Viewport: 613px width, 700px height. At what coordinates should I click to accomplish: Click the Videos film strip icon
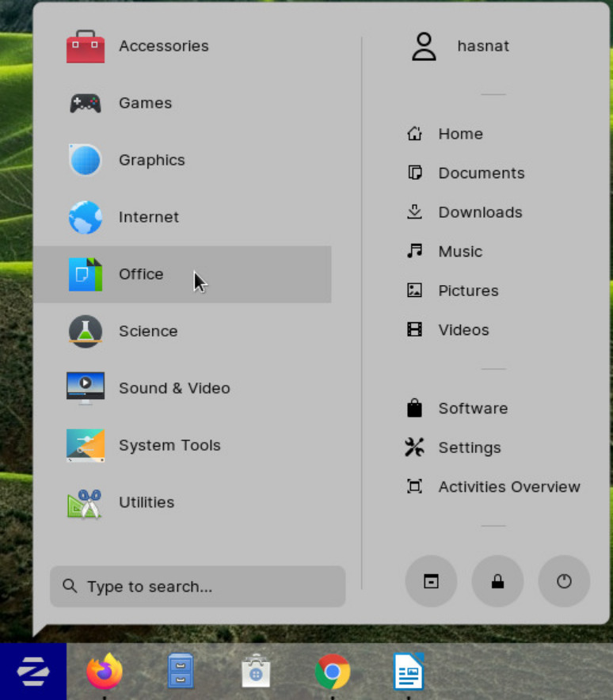pyautogui.click(x=414, y=330)
